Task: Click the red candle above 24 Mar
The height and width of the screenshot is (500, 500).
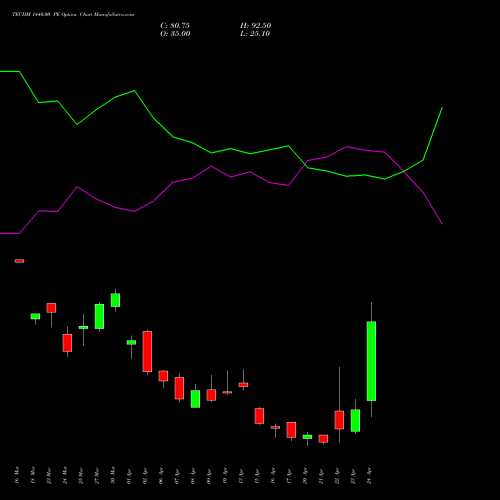Action: 67,343
